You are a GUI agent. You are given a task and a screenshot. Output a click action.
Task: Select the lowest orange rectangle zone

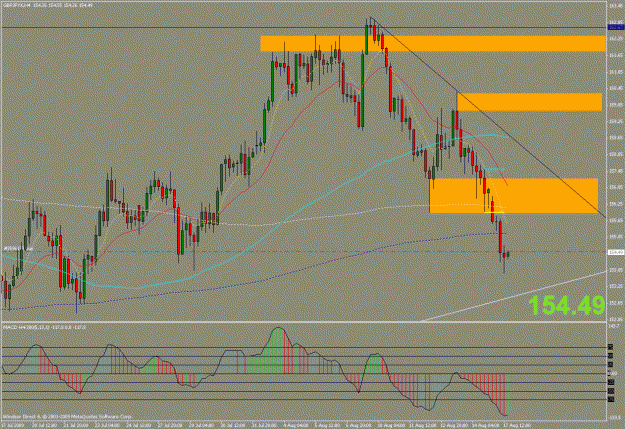[x=514, y=196]
